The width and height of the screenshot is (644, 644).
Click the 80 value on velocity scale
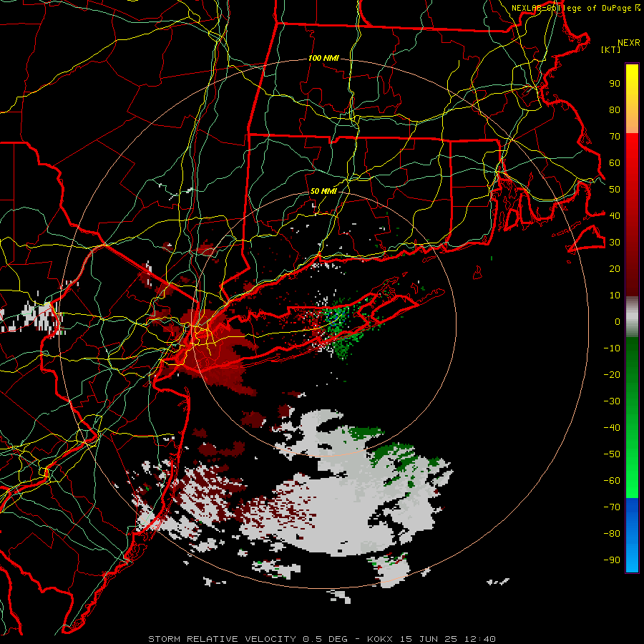615,110
